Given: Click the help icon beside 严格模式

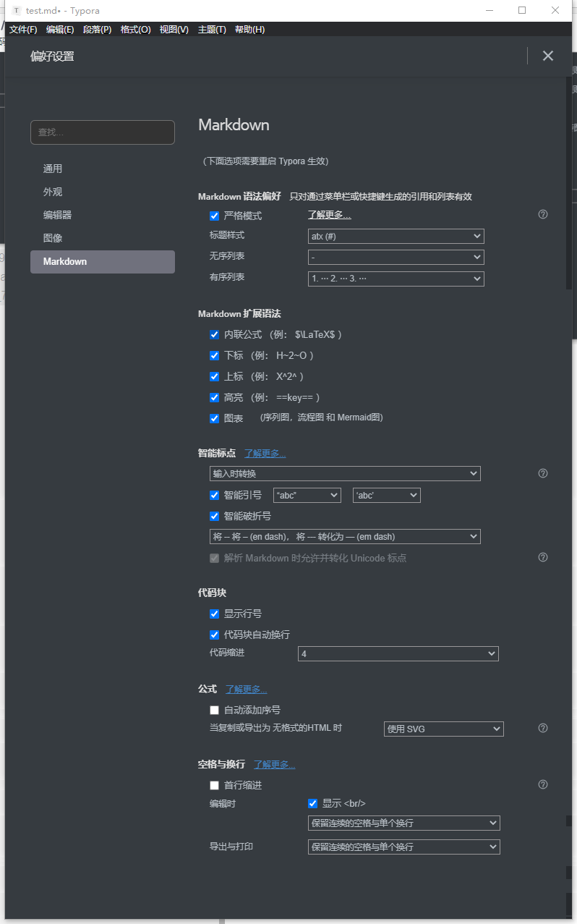Looking at the screenshot, I should [x=542, y=214].
